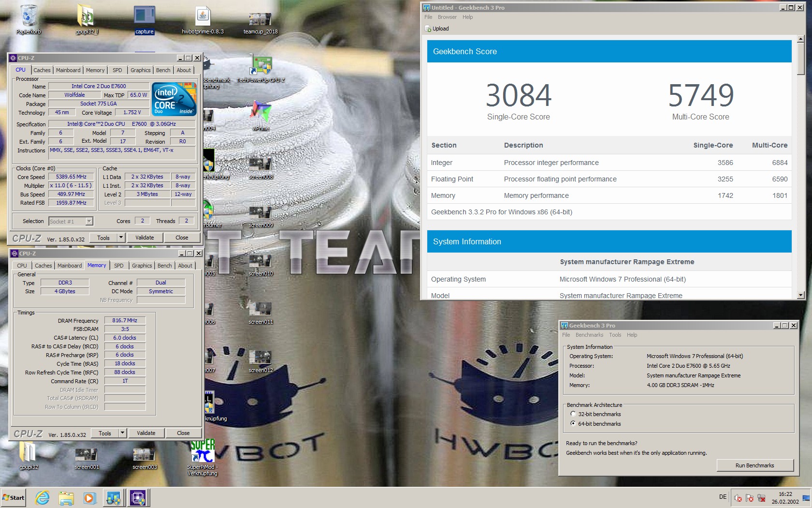Click Validate in the lower CPU-Z window
The width and height of the screenshot is (812, 508).
(x=146, y=433)
